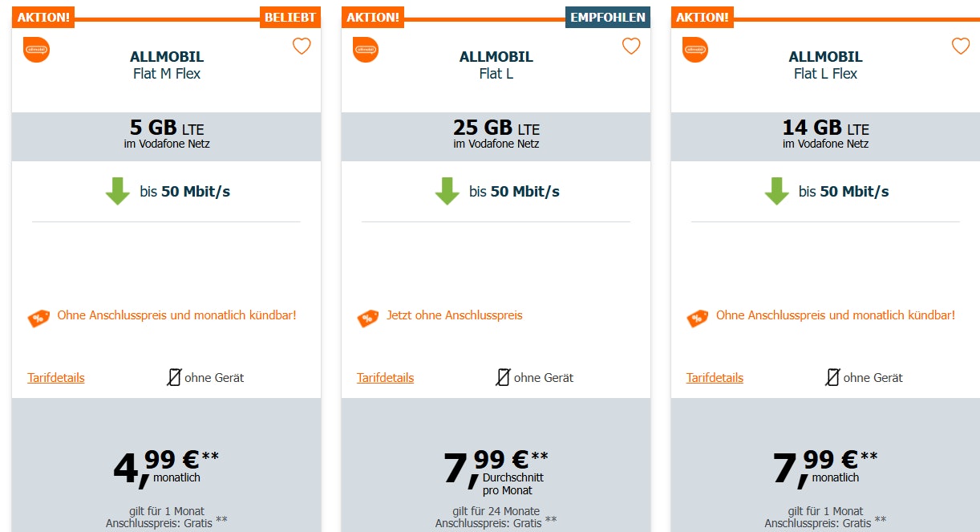Favorite the Flat L tariff heart
The image size is (980, 532).
(631, 47)
